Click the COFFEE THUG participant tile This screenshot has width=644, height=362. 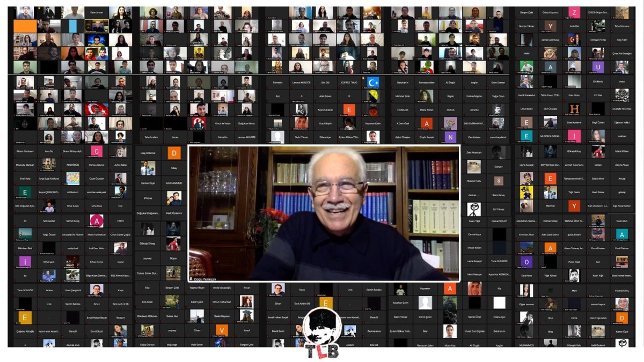tap(349, 82)
